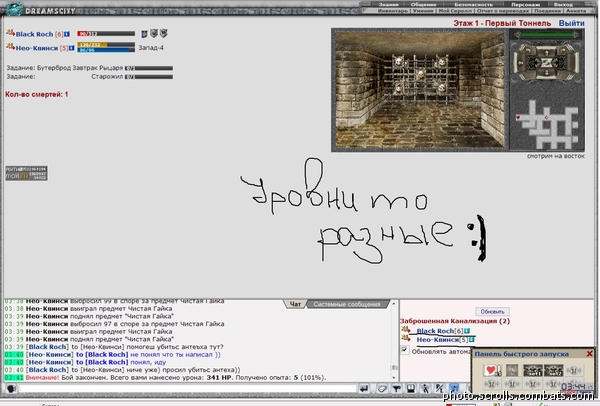This screenshot has height=406, width=600.
Task: Click blue shield effect icon next to Black Roch
Action: [144, 34]
